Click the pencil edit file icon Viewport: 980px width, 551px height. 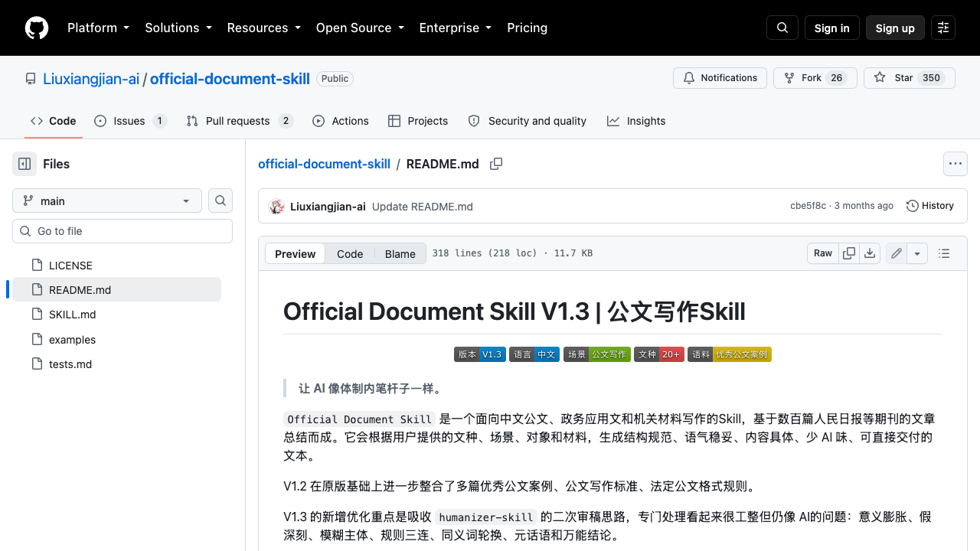[x=897, y=253]
